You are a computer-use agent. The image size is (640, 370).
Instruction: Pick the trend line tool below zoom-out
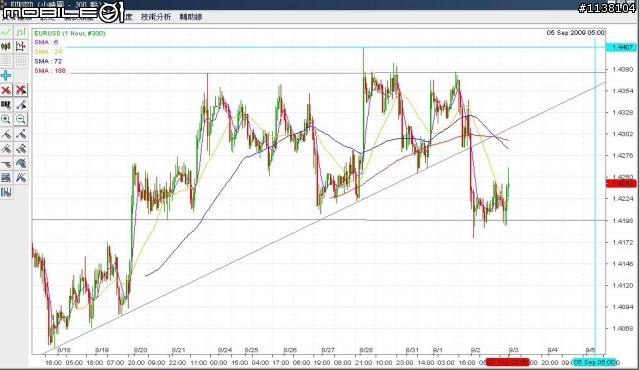tap(21, 134)
